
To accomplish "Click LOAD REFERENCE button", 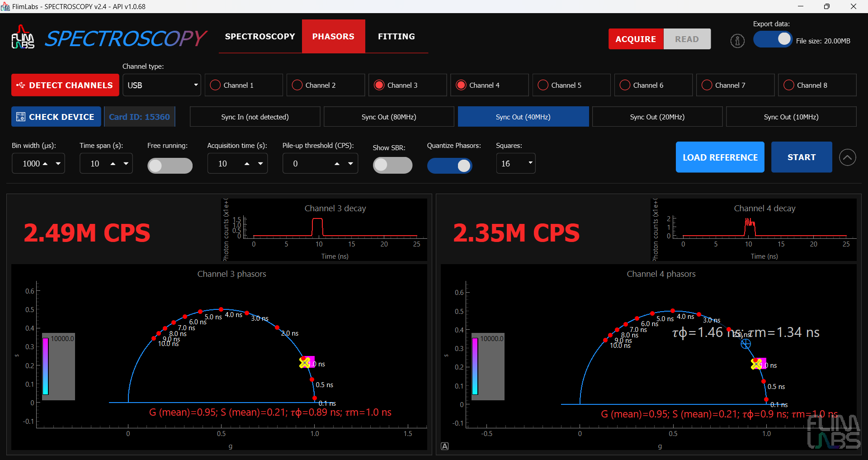I will 720,157.
